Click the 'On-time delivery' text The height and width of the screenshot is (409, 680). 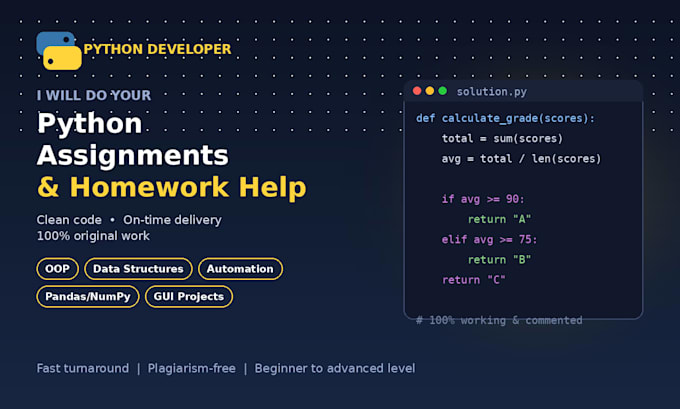[x=172, y=220]
